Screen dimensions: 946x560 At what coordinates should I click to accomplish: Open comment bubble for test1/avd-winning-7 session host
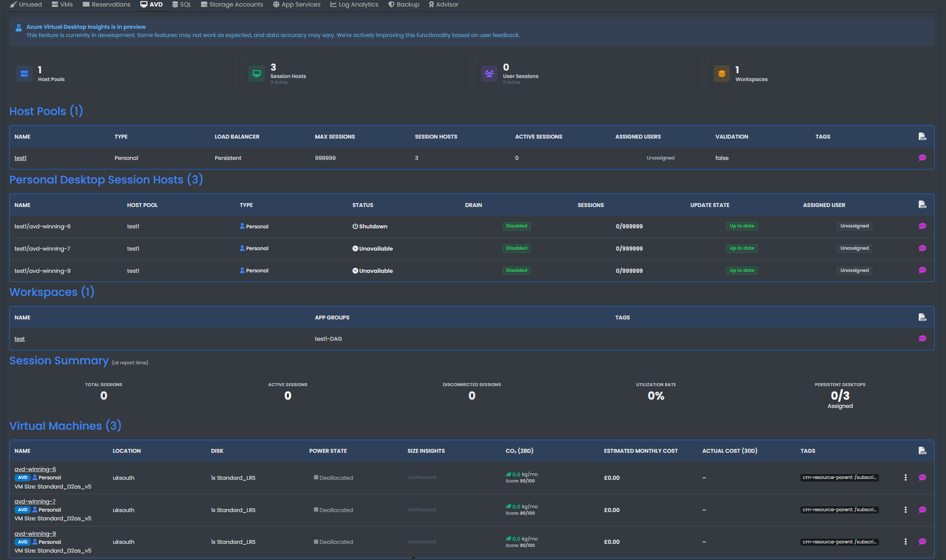tap(922, 248)
